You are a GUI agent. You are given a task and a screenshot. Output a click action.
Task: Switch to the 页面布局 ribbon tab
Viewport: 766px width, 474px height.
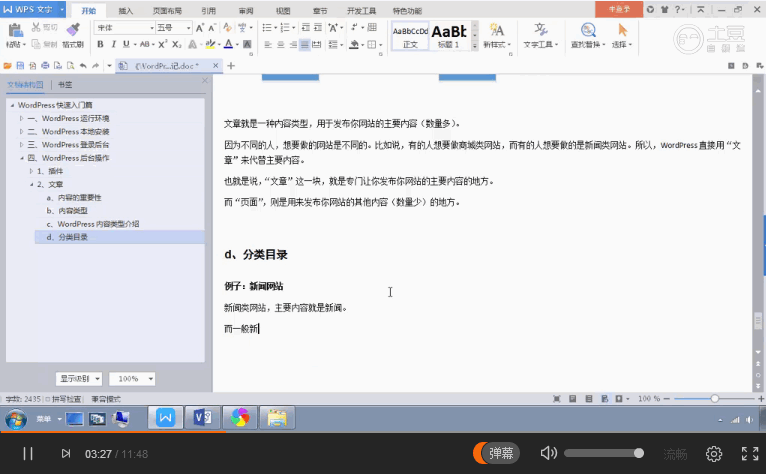(x=167, y=11)
